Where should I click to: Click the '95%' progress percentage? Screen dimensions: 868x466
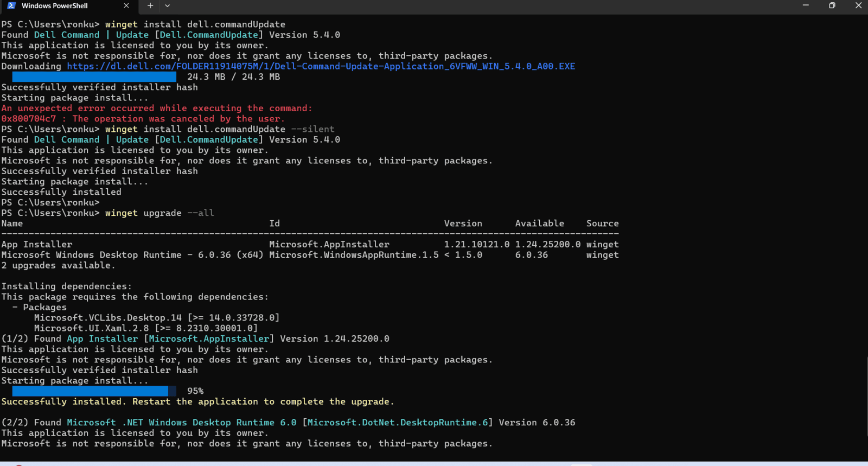click(x=195, y=391)
